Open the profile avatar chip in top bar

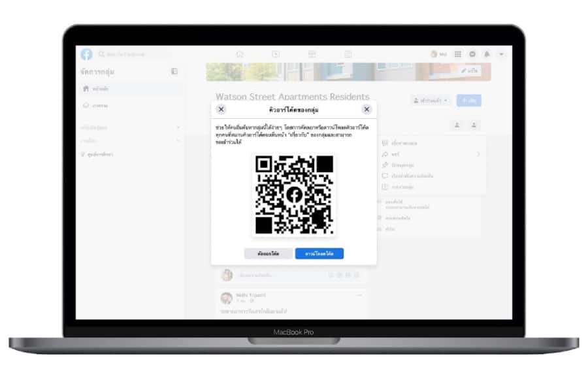[x=438, y=54]
